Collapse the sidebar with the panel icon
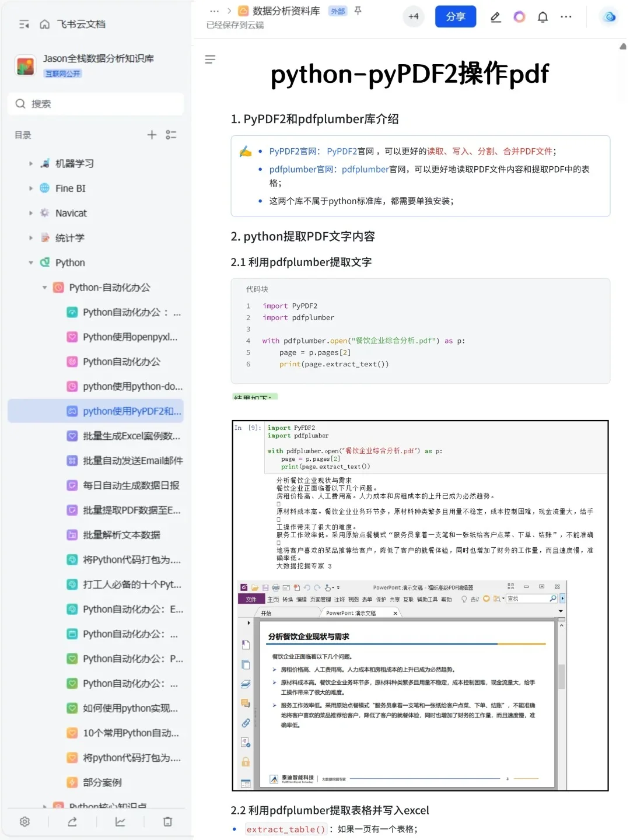Screen dimensions: 630x840 click(24, 24)
